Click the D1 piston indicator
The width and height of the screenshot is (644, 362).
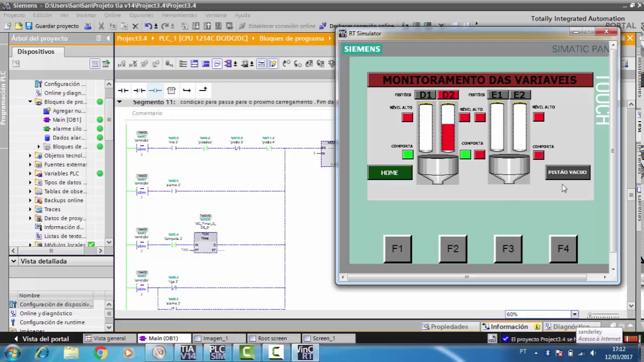point(426,95)
